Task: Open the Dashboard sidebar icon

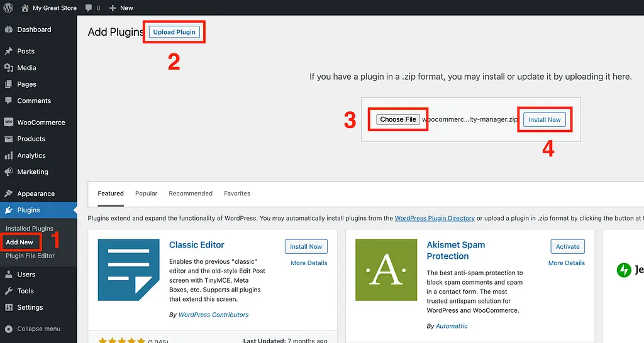Action: [x=9, y=30]
